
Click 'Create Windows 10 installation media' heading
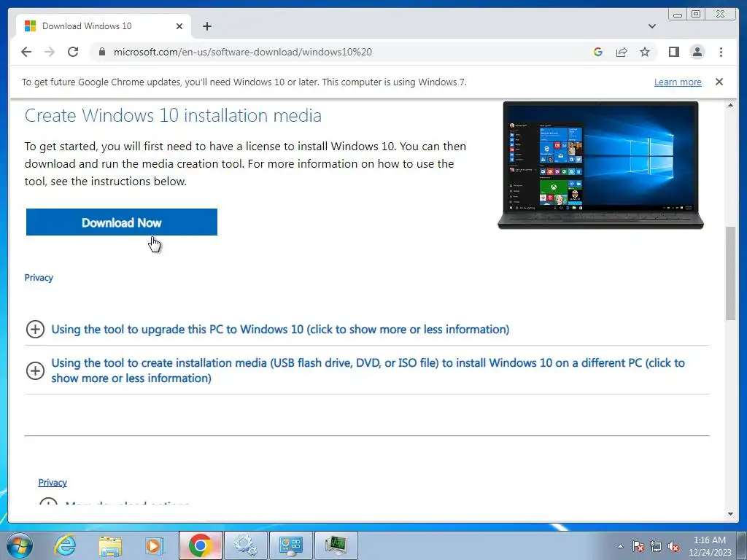[x=173, y=115]
